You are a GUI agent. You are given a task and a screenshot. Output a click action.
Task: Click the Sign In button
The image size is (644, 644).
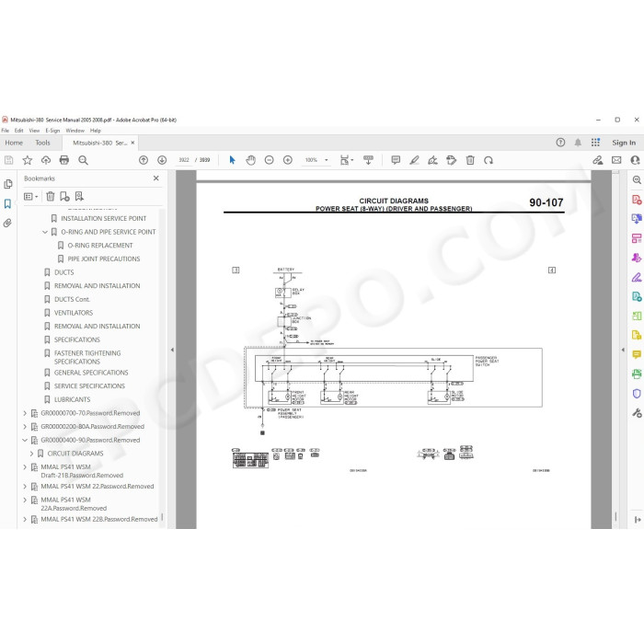click(x=624, y=143)
